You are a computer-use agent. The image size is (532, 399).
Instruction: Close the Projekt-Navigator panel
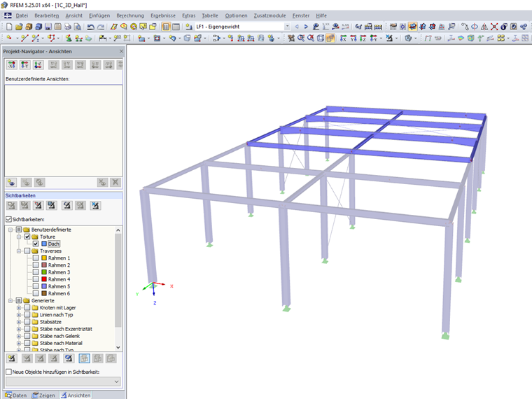(122, 51)
